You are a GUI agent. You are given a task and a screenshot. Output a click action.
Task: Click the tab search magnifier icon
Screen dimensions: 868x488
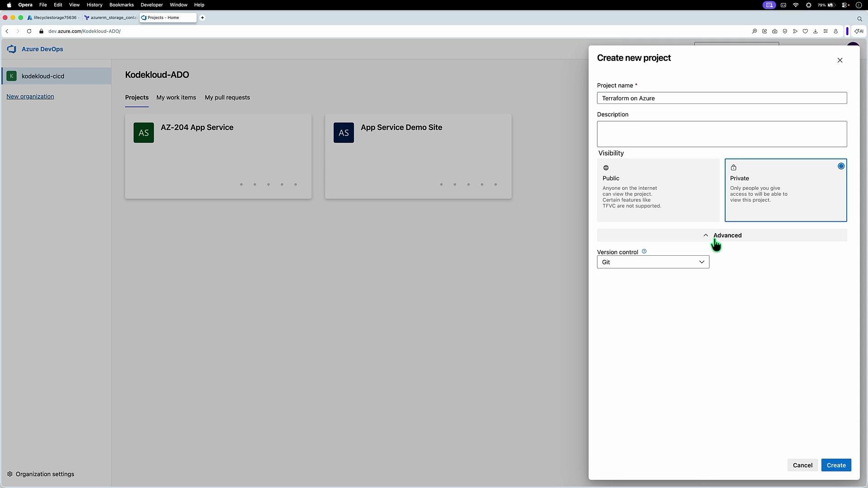point(859,19)
